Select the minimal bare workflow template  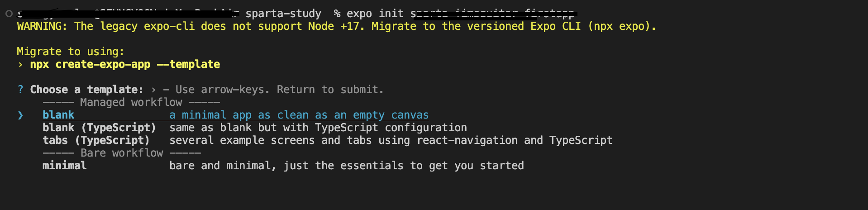[x=64, y=166]
